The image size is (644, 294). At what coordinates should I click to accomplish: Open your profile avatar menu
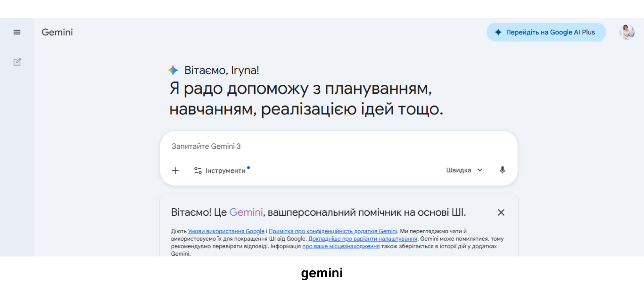point(627,32)
